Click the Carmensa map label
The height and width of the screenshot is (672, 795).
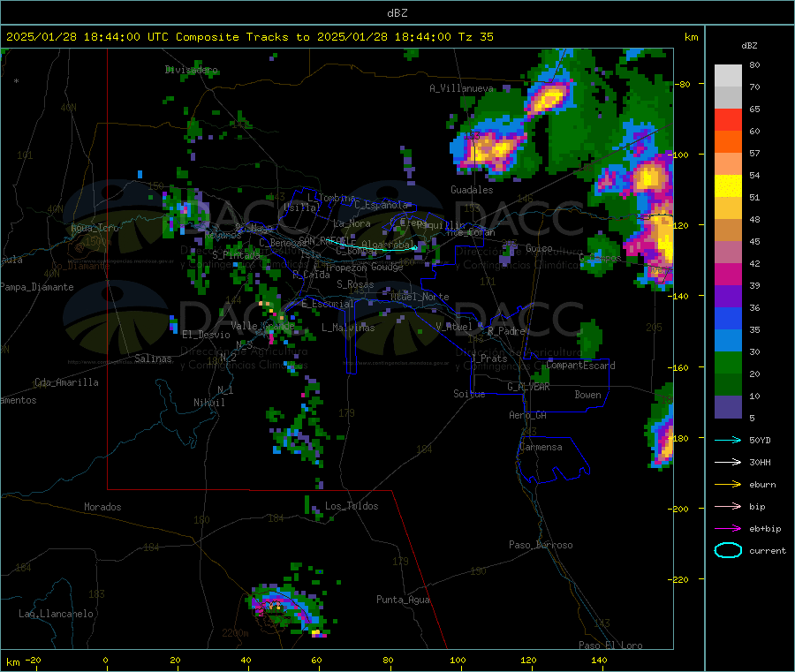tap(541, 447)
